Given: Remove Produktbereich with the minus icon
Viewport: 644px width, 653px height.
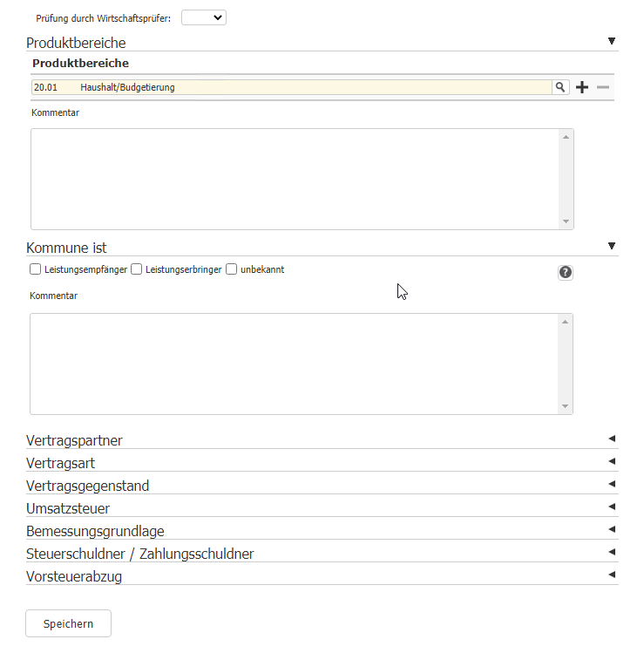Looking at the screenshot, I should 603,87.
